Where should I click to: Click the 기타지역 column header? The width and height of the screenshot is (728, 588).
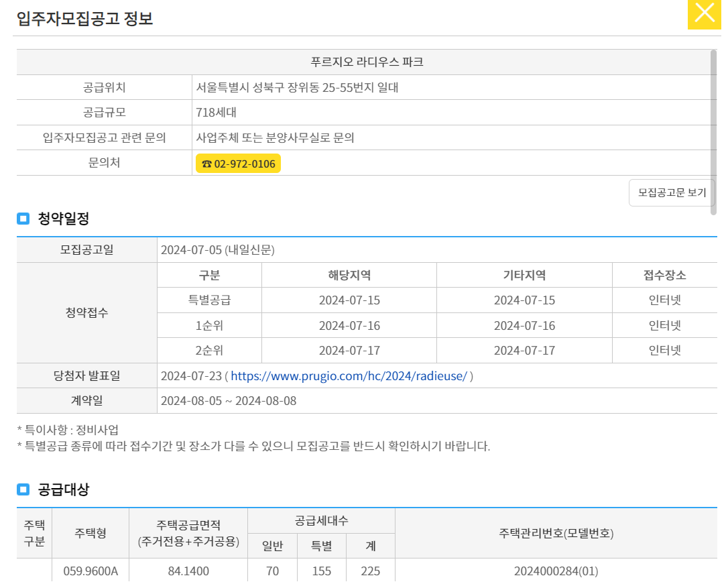click(x=524, y=274)
